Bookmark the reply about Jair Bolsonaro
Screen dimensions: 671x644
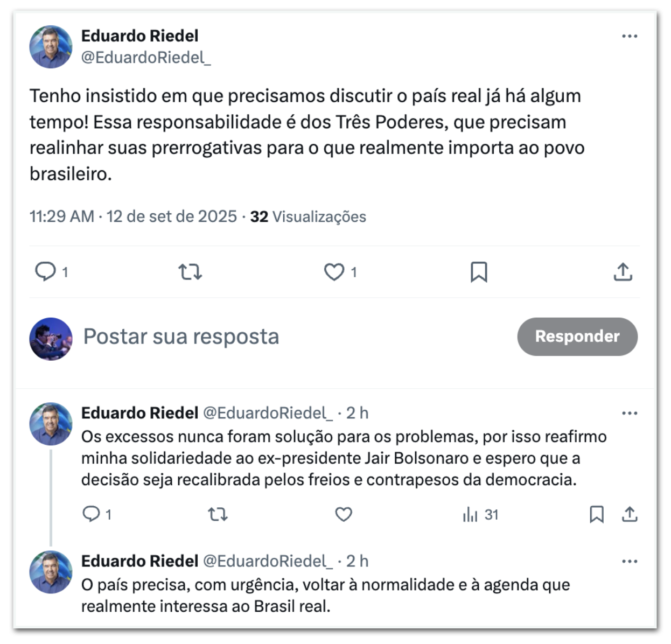pyautogui.click(x=596, y=515)
